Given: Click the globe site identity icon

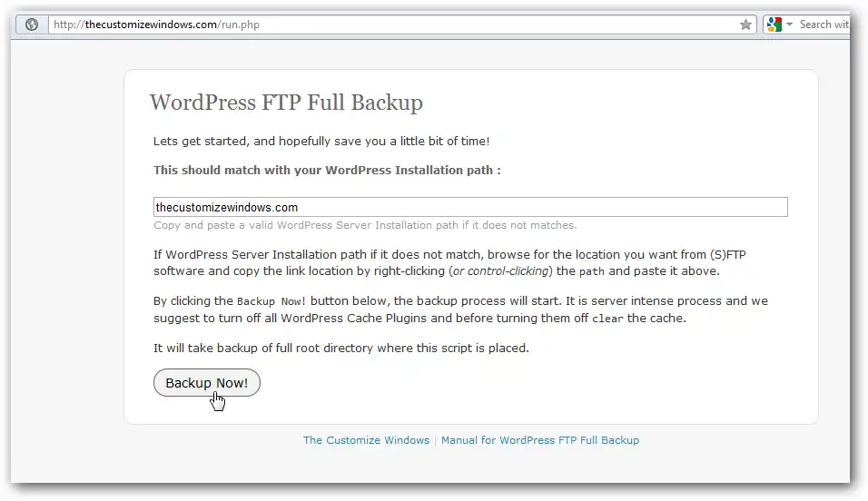Looking at the screenshot, I should click(x=32, y=25).
